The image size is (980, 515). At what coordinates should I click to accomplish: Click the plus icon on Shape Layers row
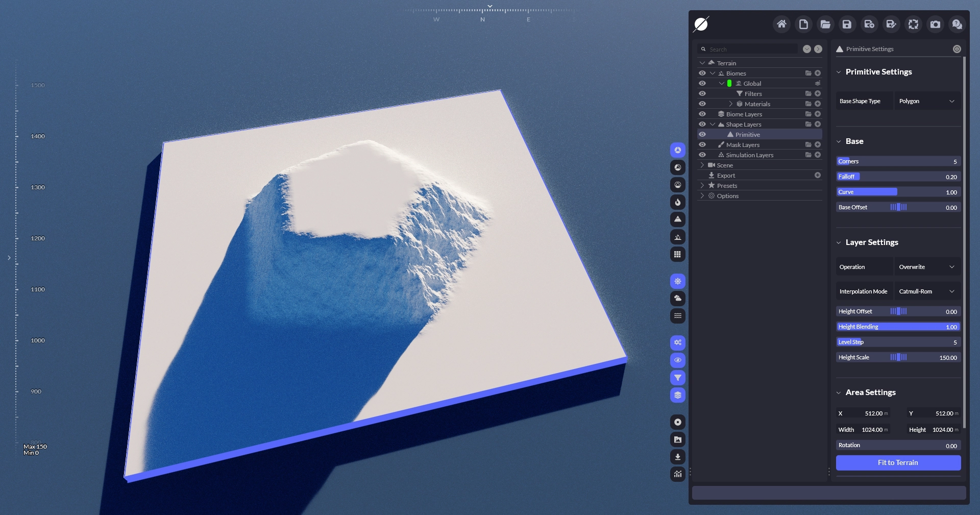click(818, 124)
